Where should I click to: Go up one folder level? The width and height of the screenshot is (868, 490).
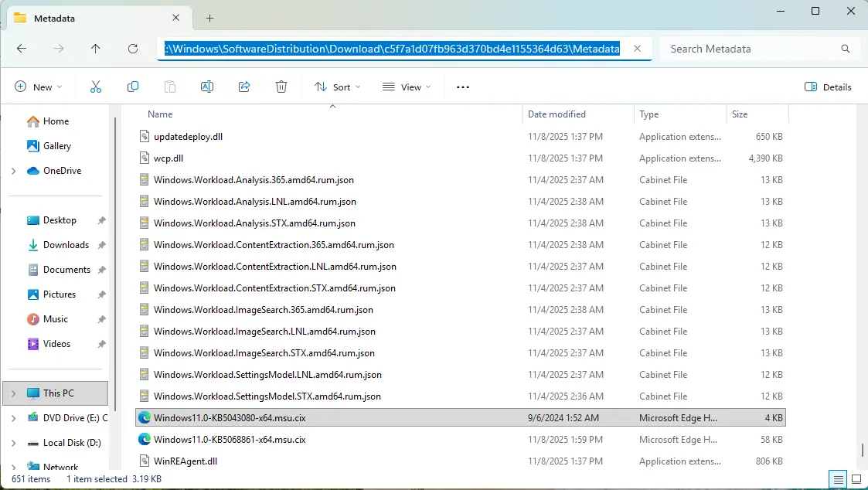click(96, 49)
